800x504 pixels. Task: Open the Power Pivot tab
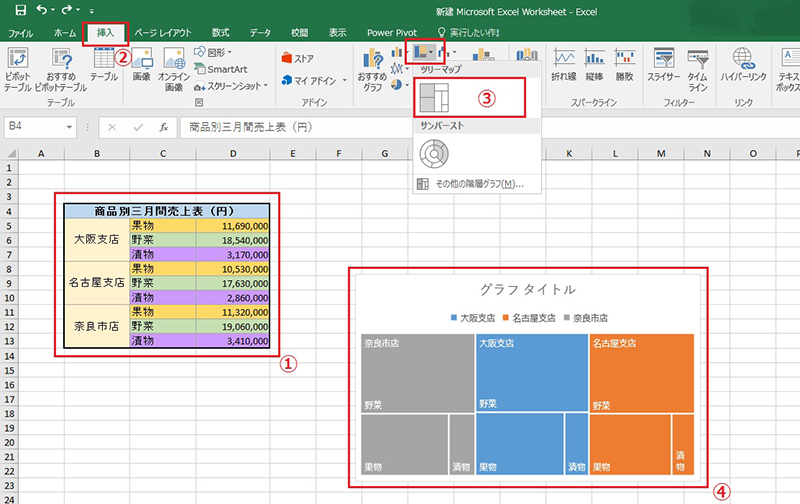pos(392,33)
